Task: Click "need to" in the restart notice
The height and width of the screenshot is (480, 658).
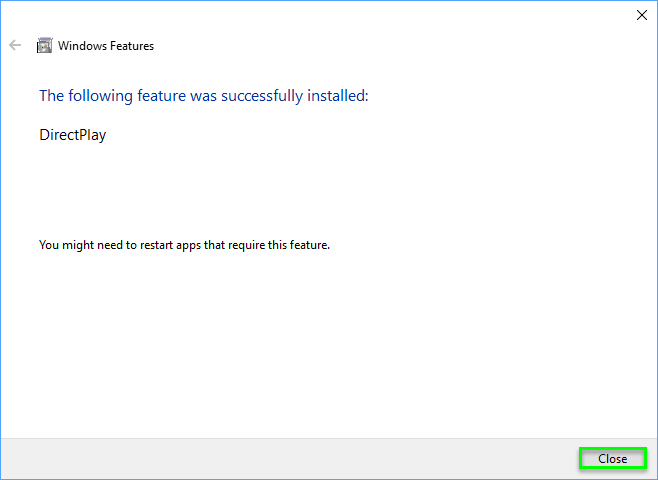Action: pyautogui.click(x=117, y=245)
